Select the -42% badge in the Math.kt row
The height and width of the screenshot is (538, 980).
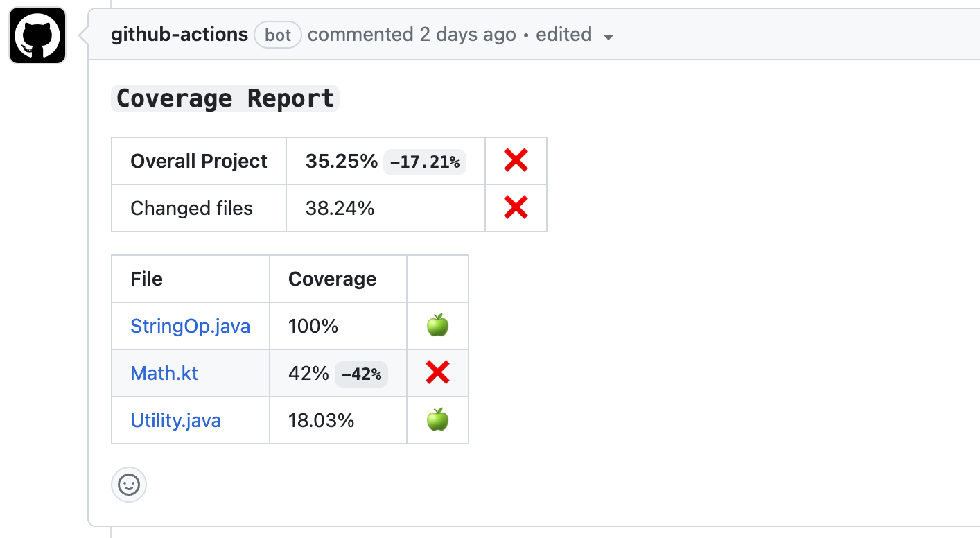[x=361, y=374]
